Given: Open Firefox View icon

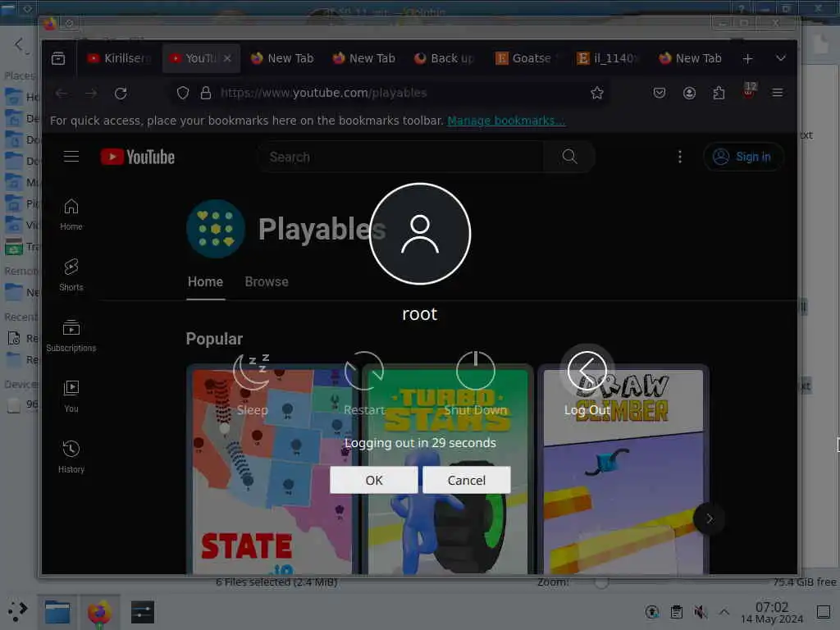Looking at the screenshot, I should click(58, 58).
